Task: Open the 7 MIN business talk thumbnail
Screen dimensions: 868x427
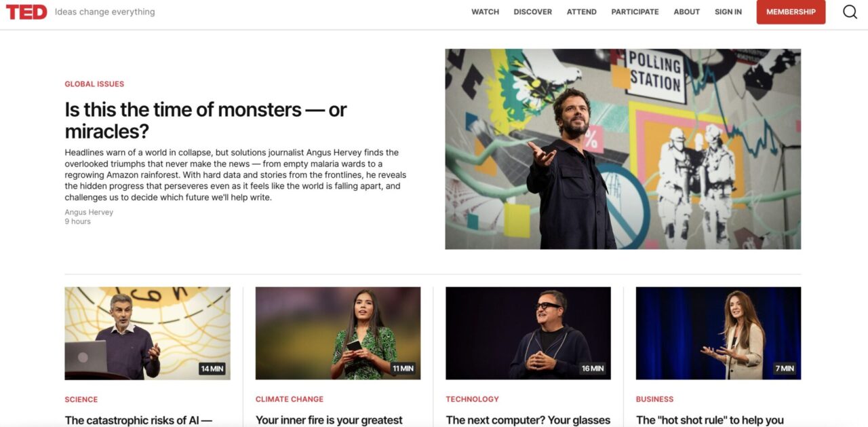Action: (718, 333)
